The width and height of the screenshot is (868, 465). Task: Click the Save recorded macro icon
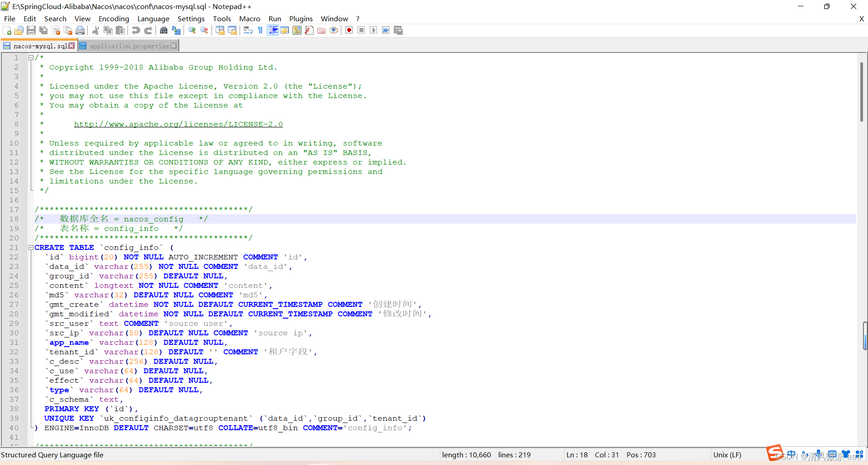pyautogui.click(x=398, y=30)
